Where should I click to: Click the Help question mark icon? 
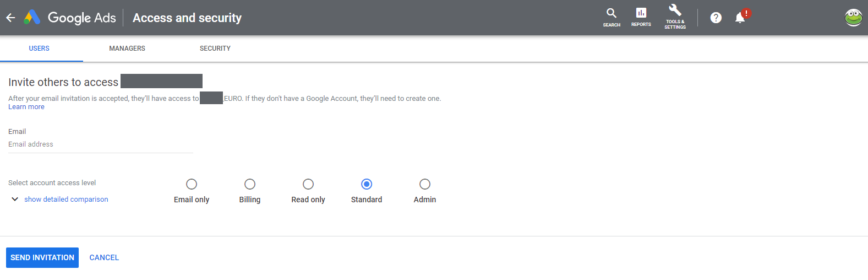tap(716, 18)
